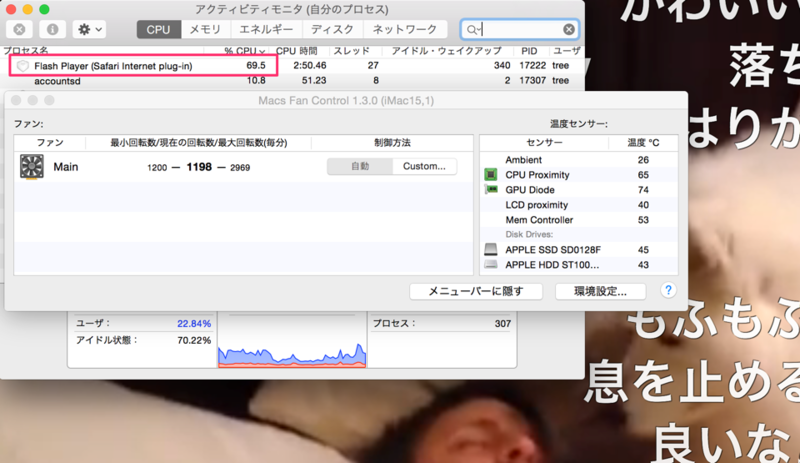Click the センサー column header
Image resolution: width=800 pixels, height=463 pixels.
(x=544, y=142)
